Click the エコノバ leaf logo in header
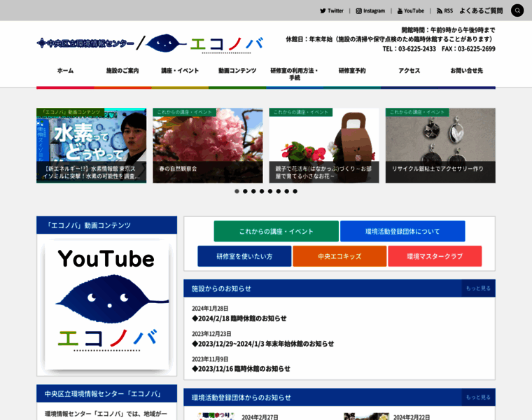The height and width of the screenshot is (420, 532). pos(204,43)
